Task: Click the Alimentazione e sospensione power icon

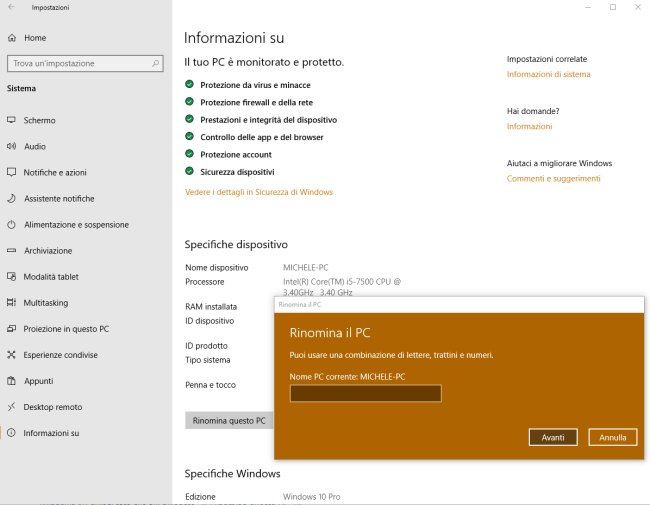Action: click(x=11, y=224)
